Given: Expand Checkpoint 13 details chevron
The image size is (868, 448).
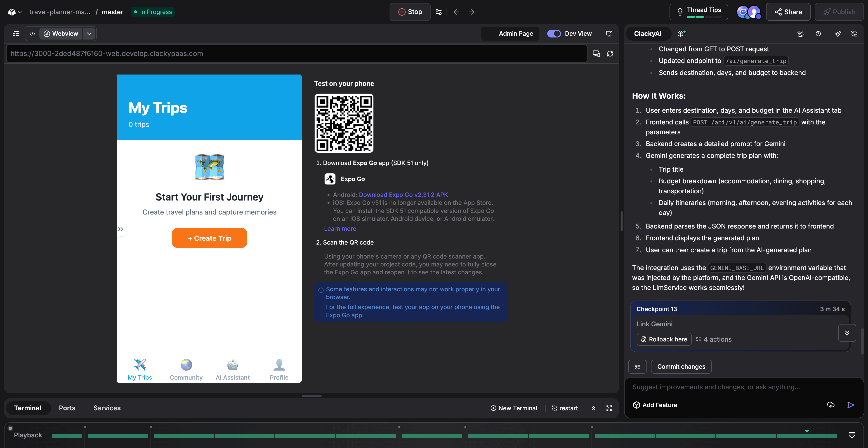Looking at the screenshot, I should pyautogui.click(x=847, y=333).
